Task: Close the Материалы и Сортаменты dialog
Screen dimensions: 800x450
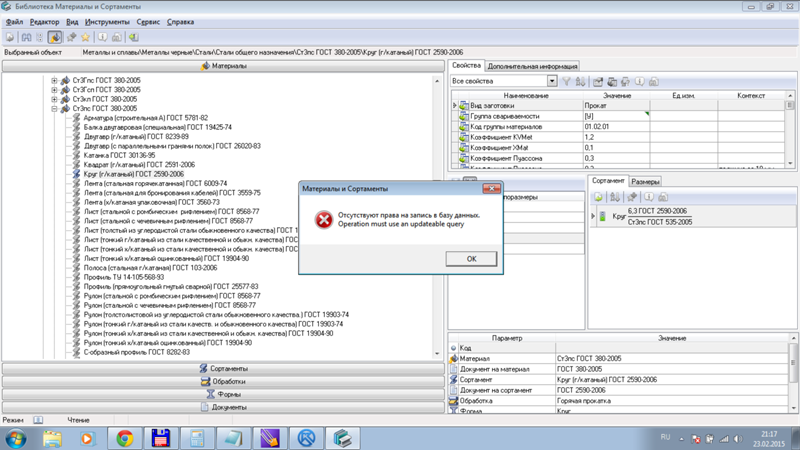Action: pyautogui.click(x=491, y=189)
